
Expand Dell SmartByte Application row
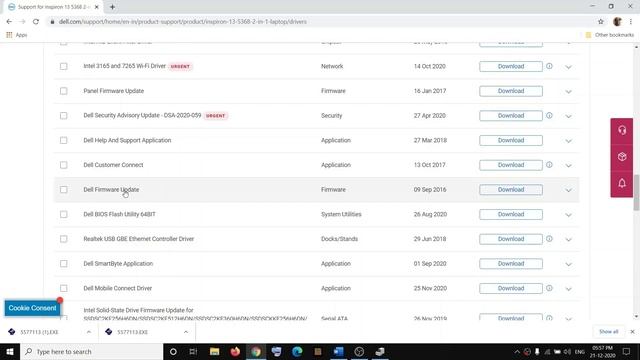point(569,264)
